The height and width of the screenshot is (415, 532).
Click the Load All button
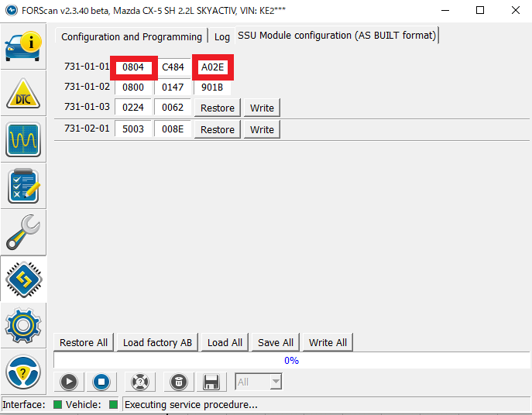[225, 342]
